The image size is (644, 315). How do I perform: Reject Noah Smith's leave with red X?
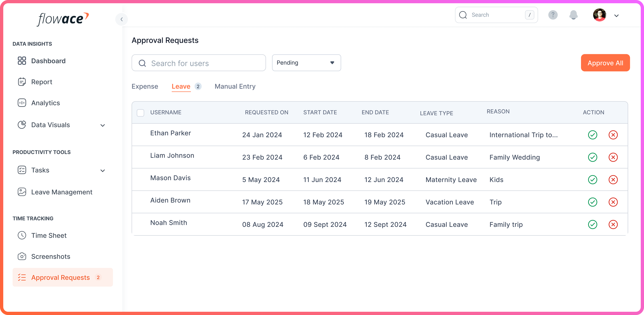[x=613, y=224]
